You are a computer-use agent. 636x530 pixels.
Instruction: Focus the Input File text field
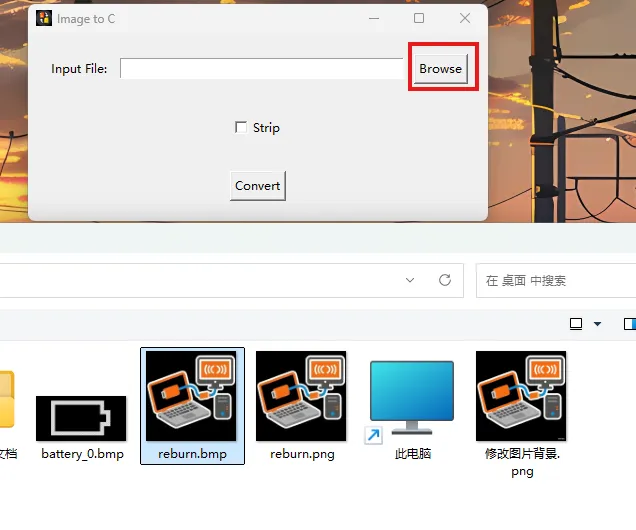(x=262, y=68)
